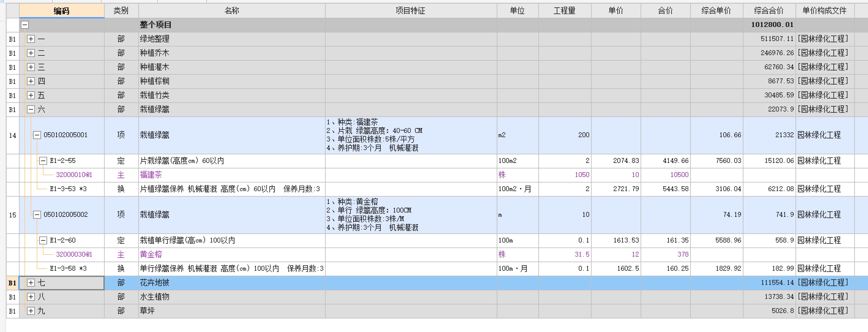Screen dimensions: 868x332
Task: Collapse quota E1-2-60 sub-items
Action: (x=43, y=240)
